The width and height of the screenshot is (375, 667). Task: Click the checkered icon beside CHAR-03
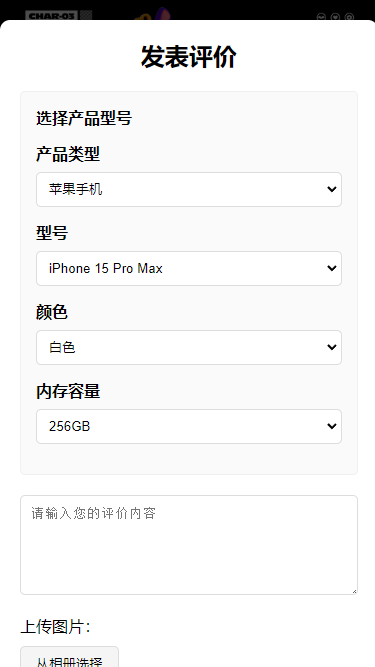click(86, 15)
